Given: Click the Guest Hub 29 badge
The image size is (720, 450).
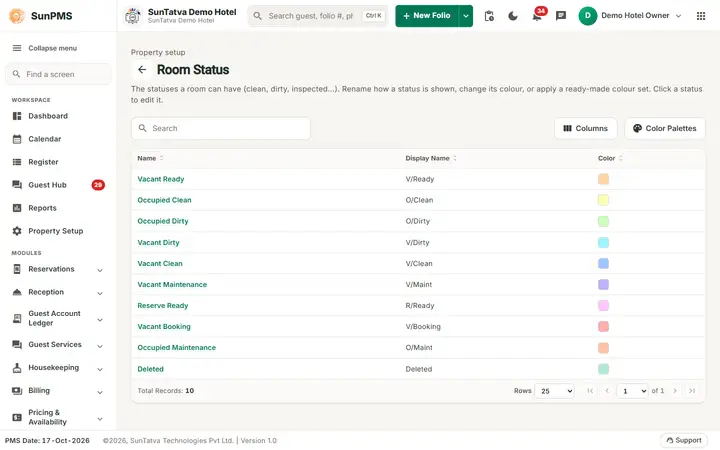Looking at the screenshot, I should [98, 185].
